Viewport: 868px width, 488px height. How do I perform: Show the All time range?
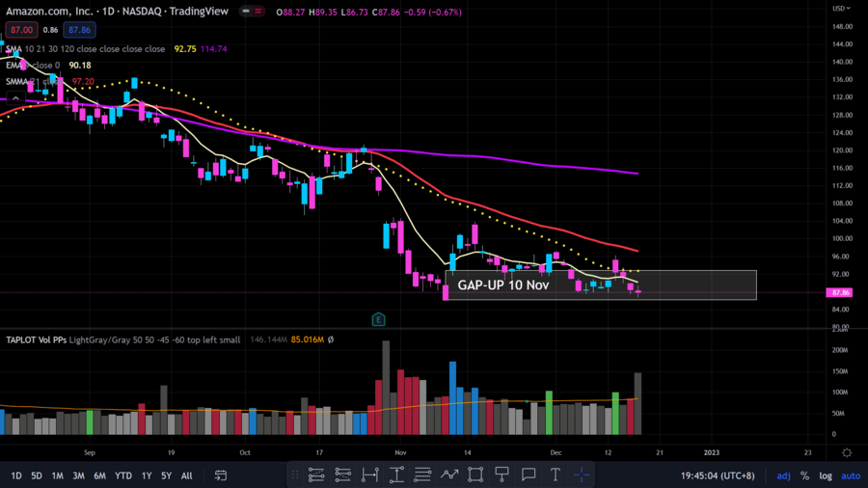186,475
